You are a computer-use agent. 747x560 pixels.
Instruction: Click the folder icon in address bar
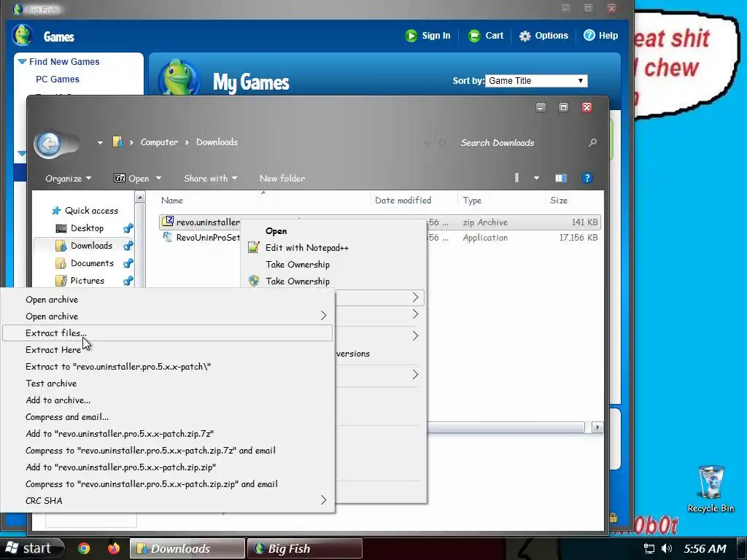point(117,142)
